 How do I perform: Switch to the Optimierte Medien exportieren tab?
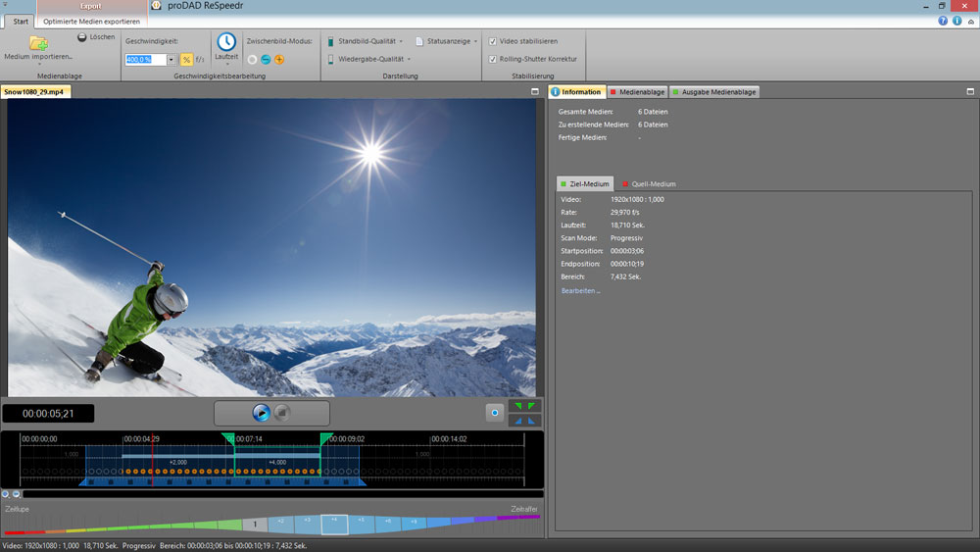(92, 22)
